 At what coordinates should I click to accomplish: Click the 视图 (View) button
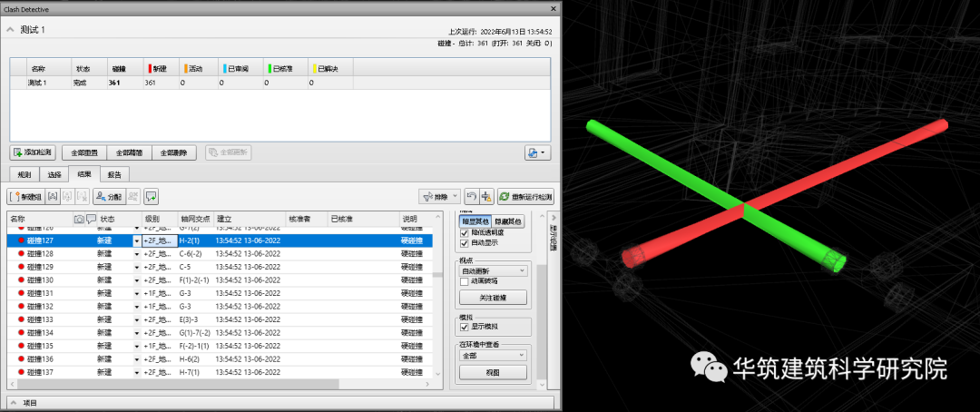(x=493, y=373)
